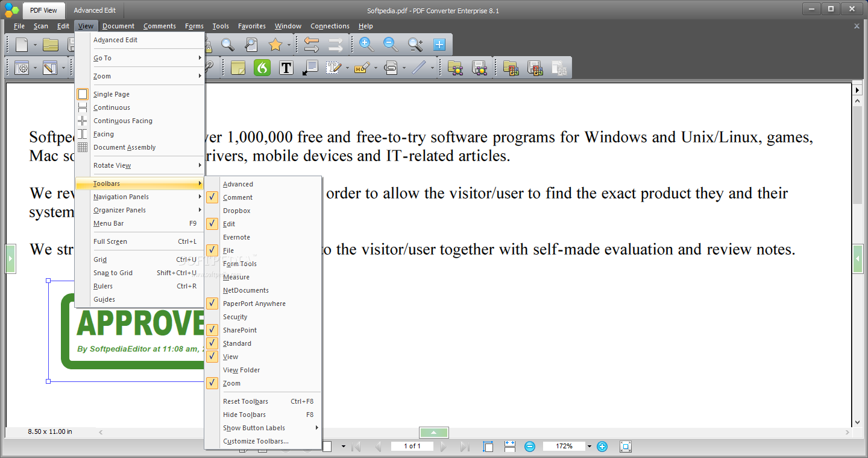Uncheck the View toolbar entry
Image resolution: width=868 pixels, height=458 pixels.
tap(263, 357)
